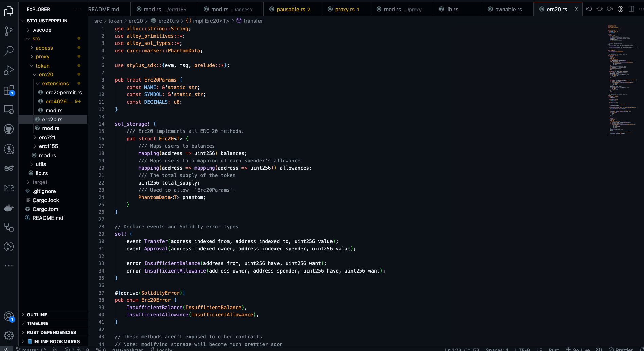Show additional views ellipsis in activity bar

click(9, 266)
